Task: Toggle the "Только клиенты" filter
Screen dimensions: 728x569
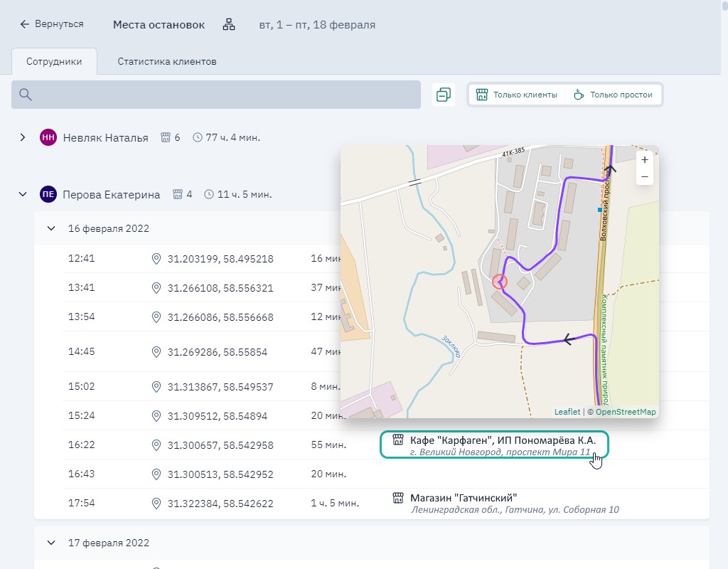Action: (x=516, y=95)
